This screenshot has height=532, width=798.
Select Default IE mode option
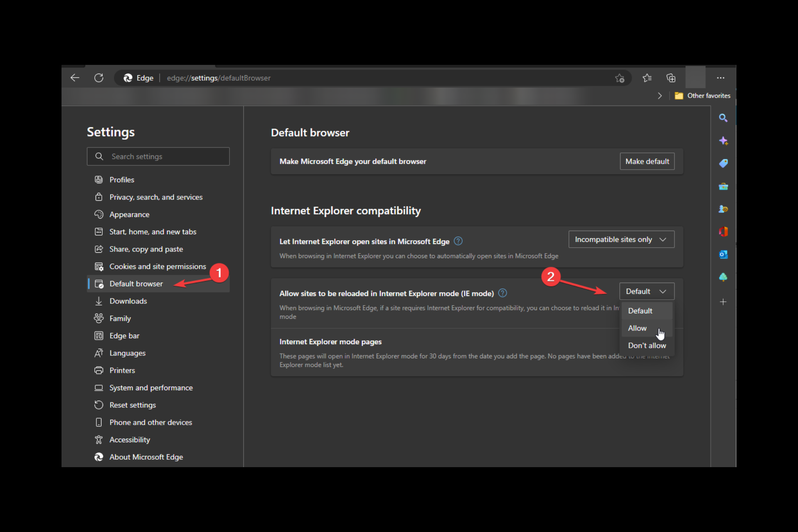[640, 310]
